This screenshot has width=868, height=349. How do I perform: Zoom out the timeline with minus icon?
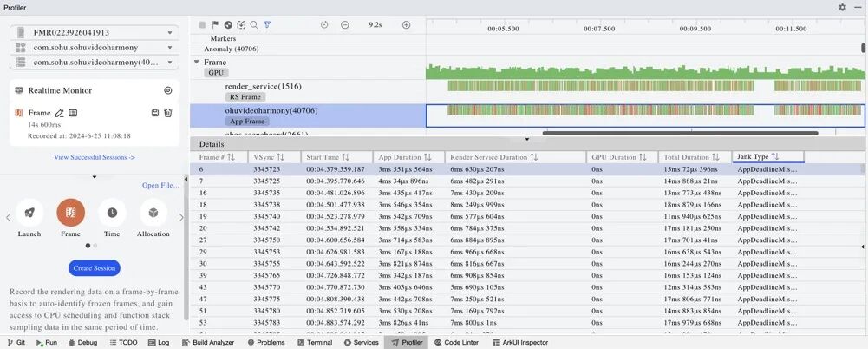345,25
